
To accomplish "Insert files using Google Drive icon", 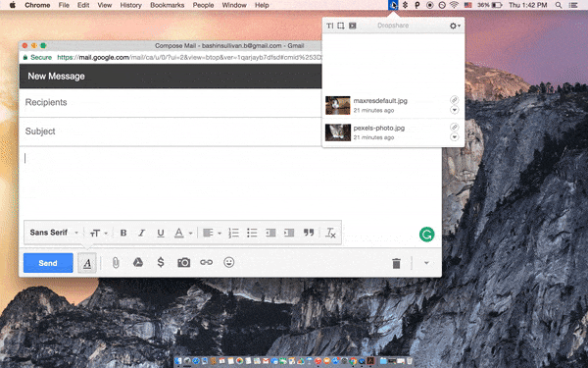I will pyautogui.click(x=138, y=262).
